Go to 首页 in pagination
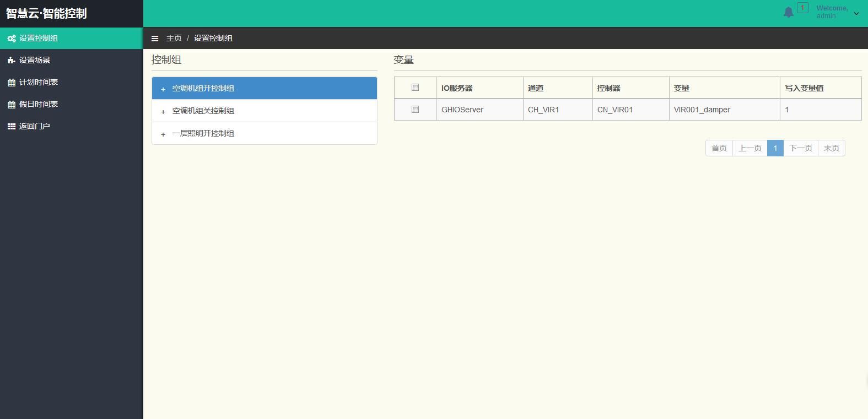868x419 pixels. click(719, 148)
